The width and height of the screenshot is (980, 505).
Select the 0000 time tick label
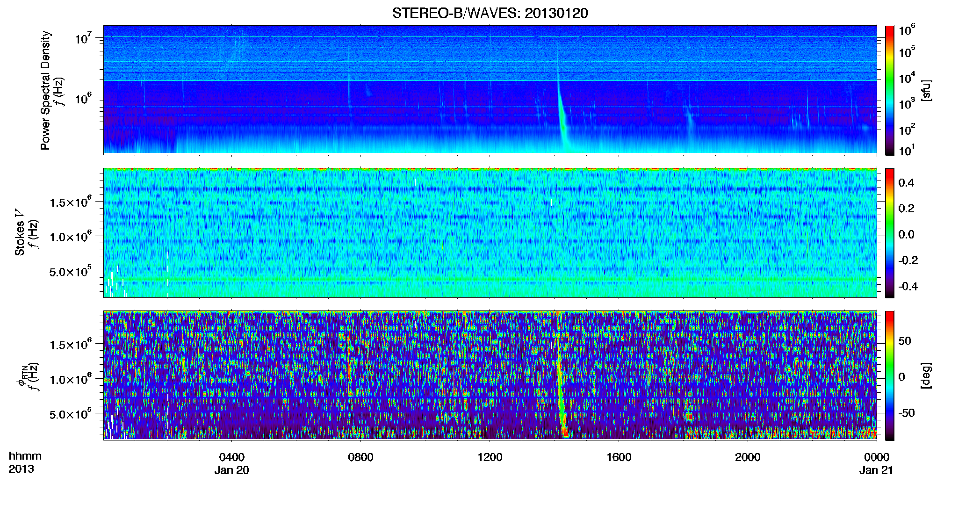click(x=877, y=457)
